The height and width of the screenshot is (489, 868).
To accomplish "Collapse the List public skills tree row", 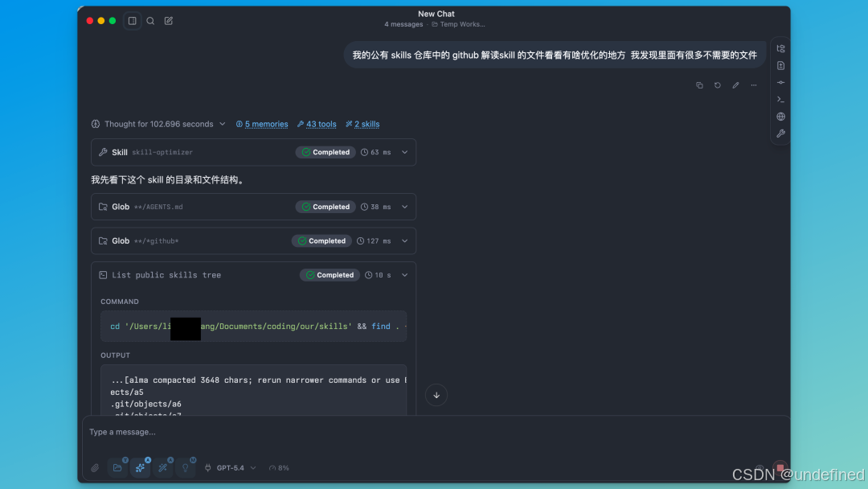I will pyautogui.click(x=404, y=275).
